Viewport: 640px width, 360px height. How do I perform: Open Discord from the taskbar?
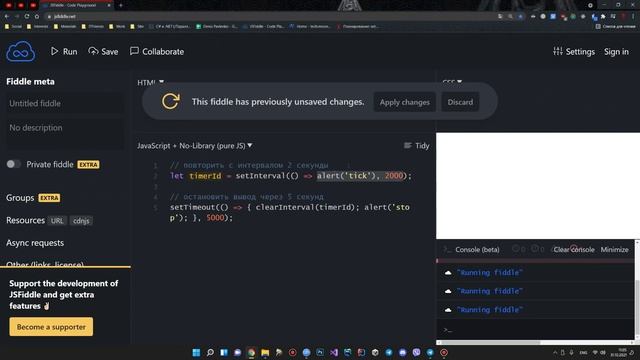402,352
